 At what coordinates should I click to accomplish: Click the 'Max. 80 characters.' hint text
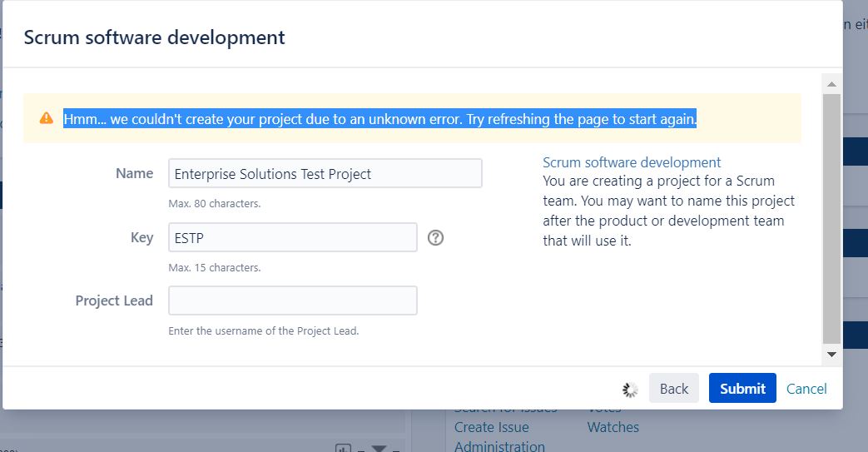coord(214,204)
